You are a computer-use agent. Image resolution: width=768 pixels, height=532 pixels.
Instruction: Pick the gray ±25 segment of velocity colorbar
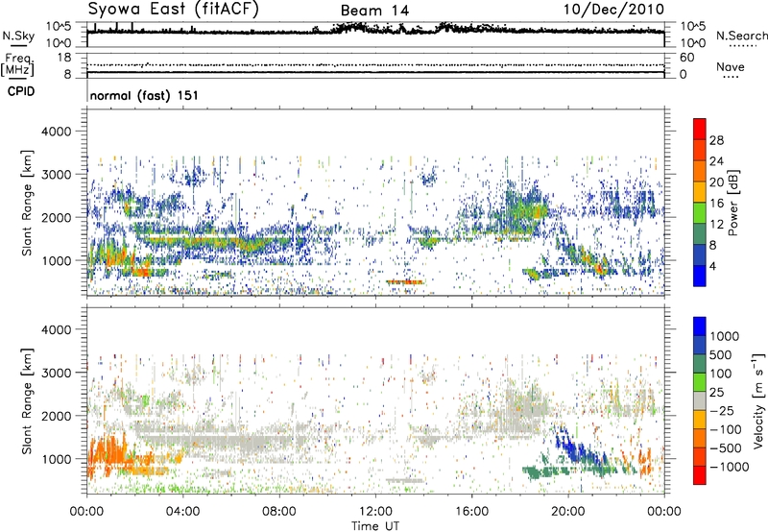point(700,401)
